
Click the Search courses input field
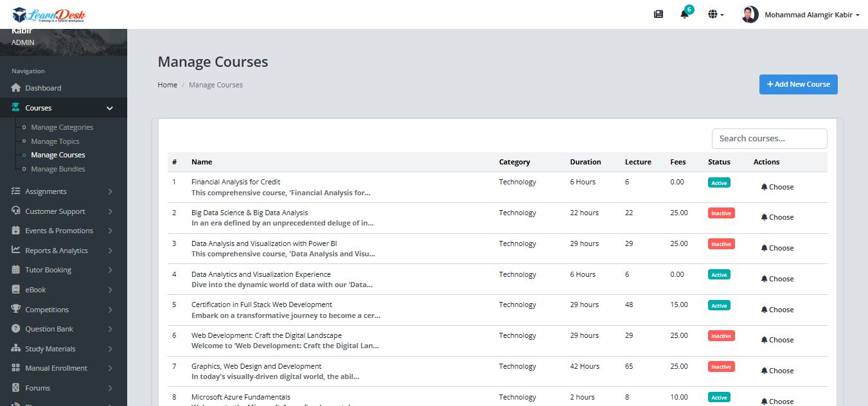point(769,138)
